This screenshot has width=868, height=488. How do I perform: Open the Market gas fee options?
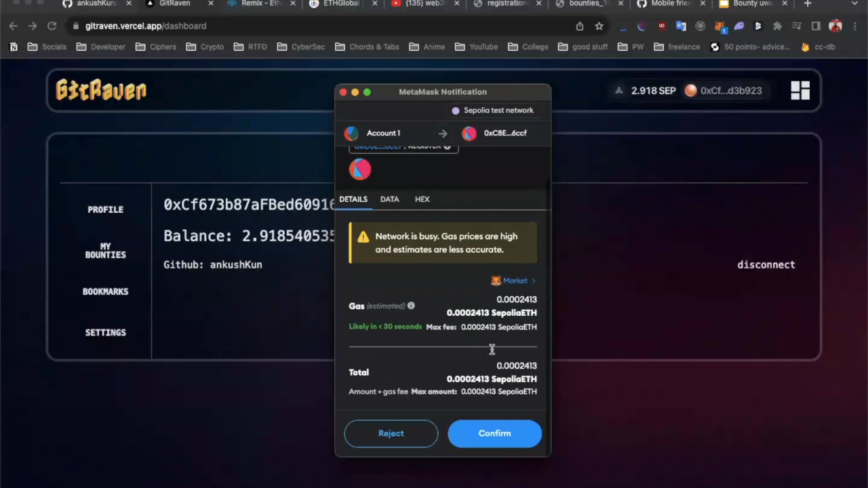pyautogui.click(x=519, y=281)
